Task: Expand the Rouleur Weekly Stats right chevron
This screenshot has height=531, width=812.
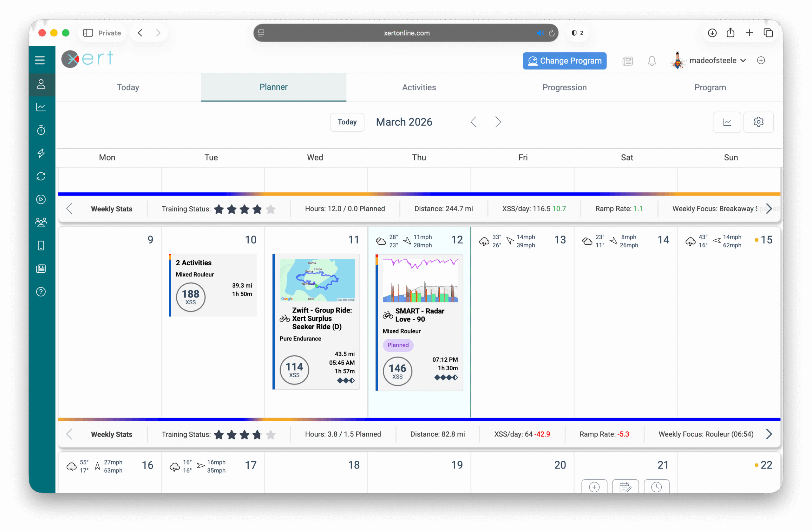Action: click(x=769, y=434)
